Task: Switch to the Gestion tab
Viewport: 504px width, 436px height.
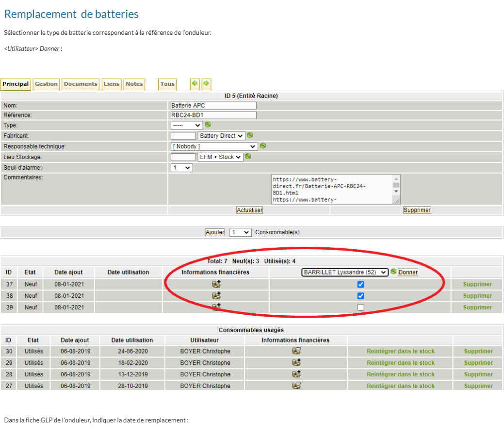Action: pos(47,84)
